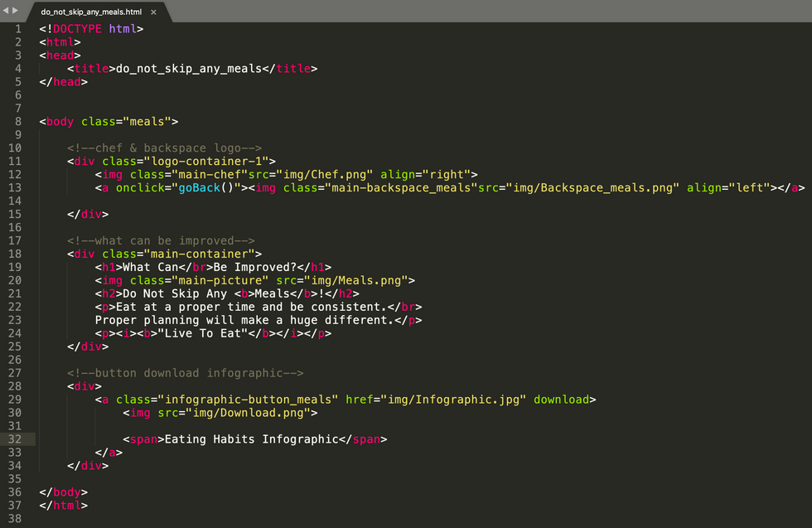Click the text Eating Habits Infographic
The image size is (812, 528).
tap(252, 439)
